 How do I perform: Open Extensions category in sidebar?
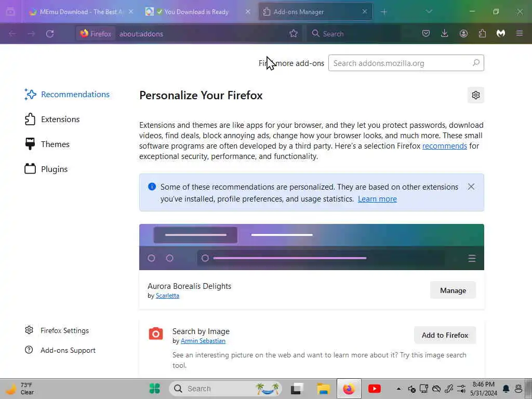click(52, 119)
